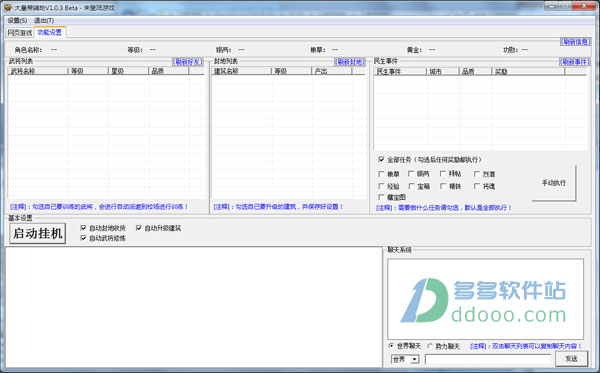The width and height of the screenshot is (600, 373).
Task: Click the 手动执行 button
Action: point(554,183)
